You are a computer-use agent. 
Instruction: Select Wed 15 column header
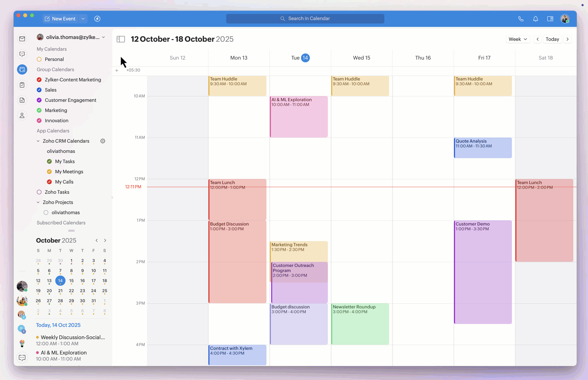click(361, 58)
